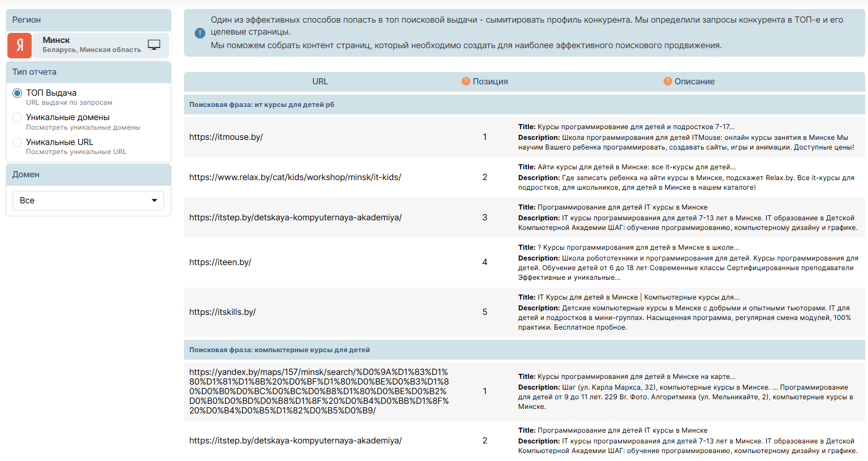Click the Домен panel header
Image resolution: width=868 pixels, height=461 pixels.
(88, 174)
